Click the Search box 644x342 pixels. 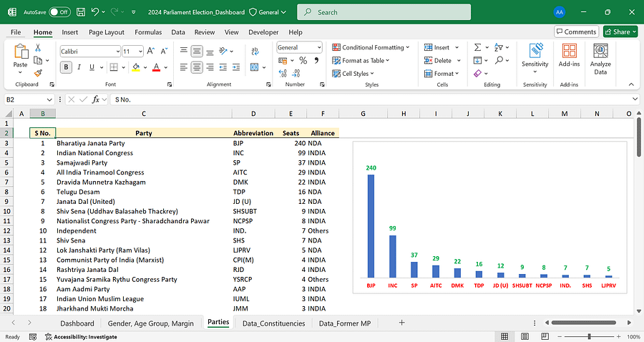384,12
